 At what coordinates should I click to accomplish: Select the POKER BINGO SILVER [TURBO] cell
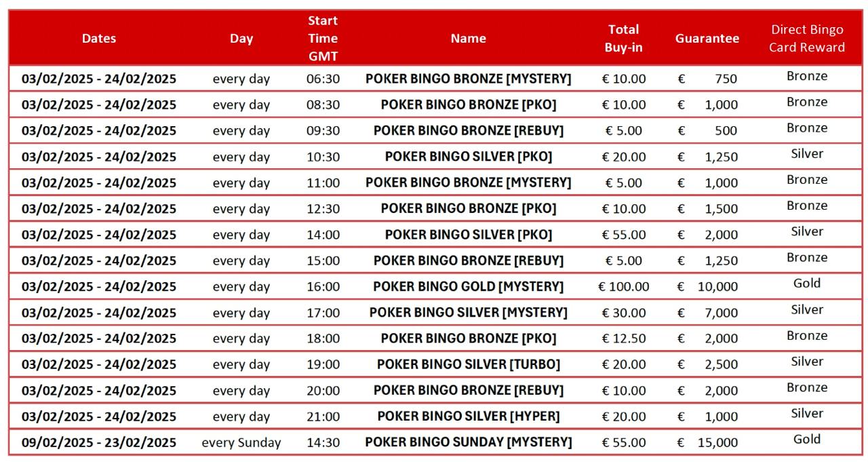(468, 364)
